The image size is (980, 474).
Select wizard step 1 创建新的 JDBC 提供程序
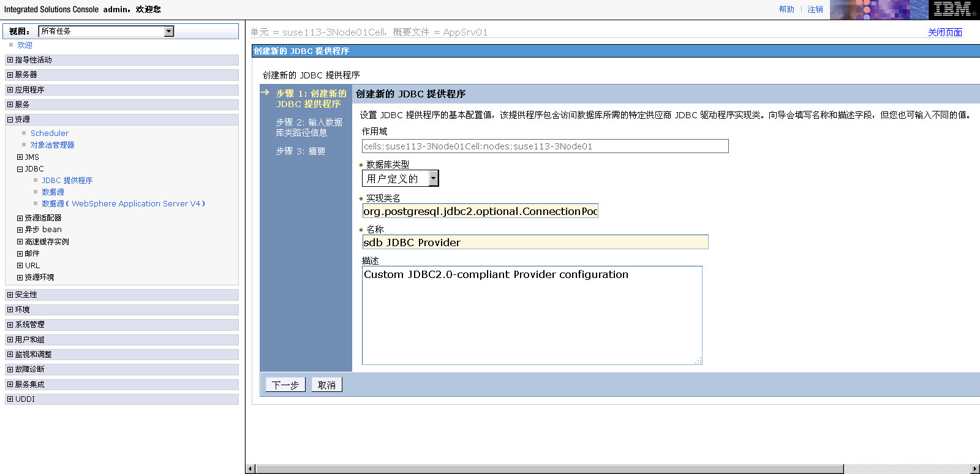pos(311,99)
